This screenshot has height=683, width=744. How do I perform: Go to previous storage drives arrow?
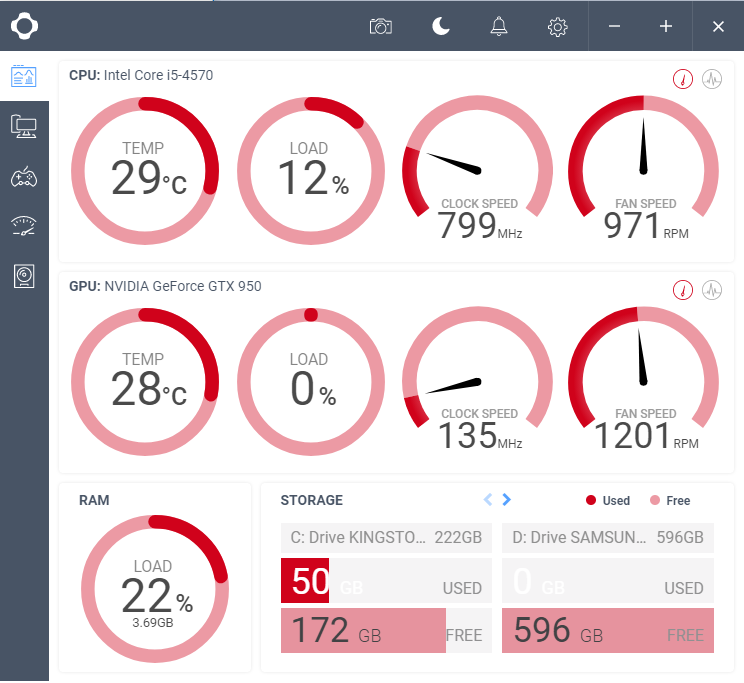tap(488, 499)
